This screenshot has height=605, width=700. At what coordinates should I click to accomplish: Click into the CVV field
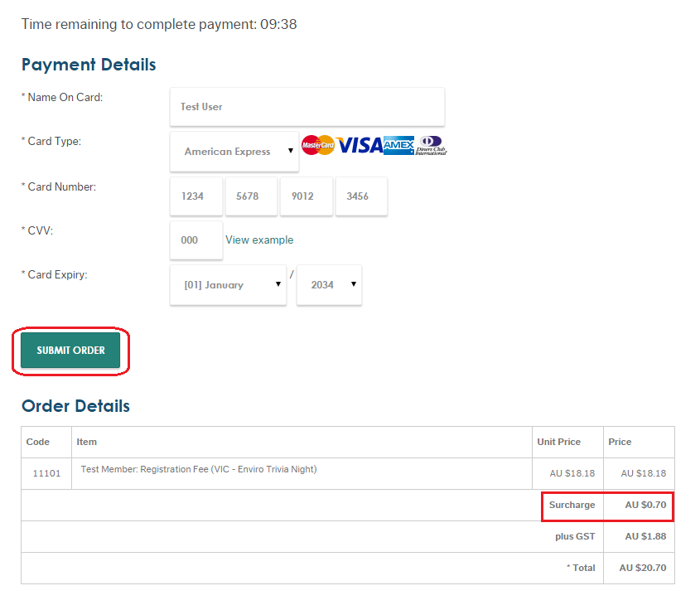point(196,240)
